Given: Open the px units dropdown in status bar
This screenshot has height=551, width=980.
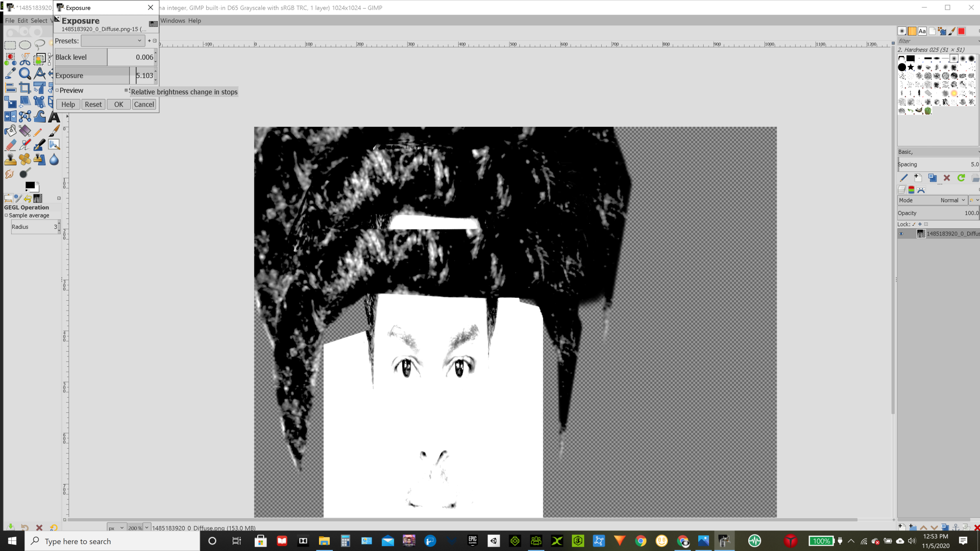Looking at the screenshot, I should tap(116, 527).
